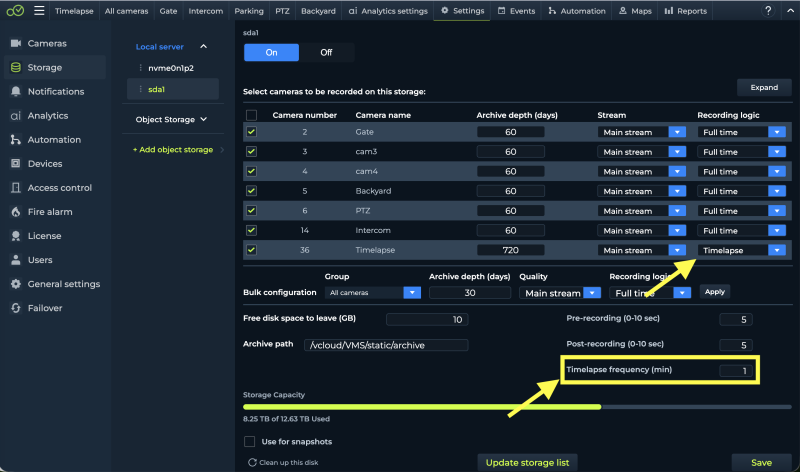
Task: Open the bulk Recording logic dropdown
Action: [x=682, y=293]
